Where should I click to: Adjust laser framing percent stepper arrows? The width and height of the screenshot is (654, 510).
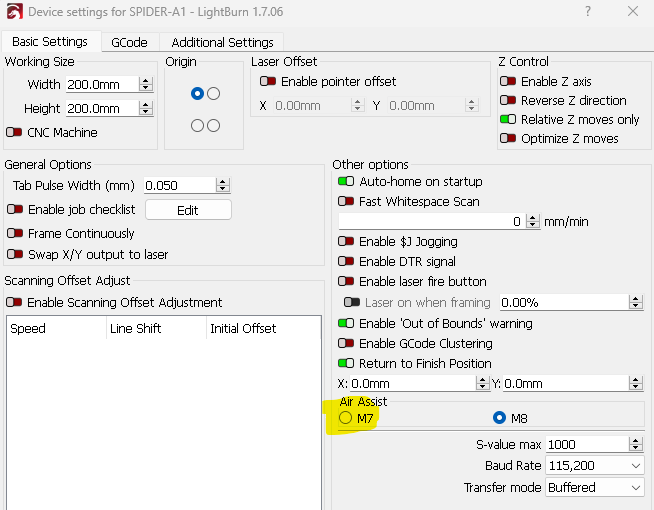636,302
